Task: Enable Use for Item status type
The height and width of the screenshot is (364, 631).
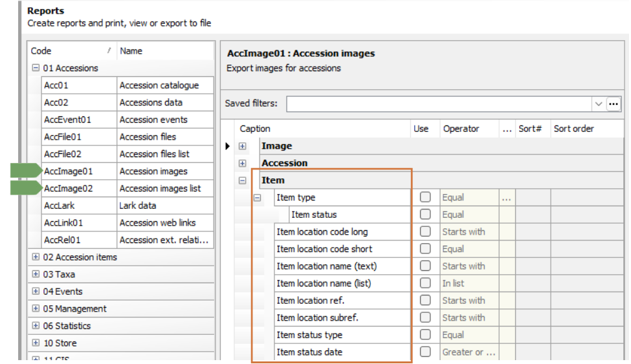Action: click(425, 335)
